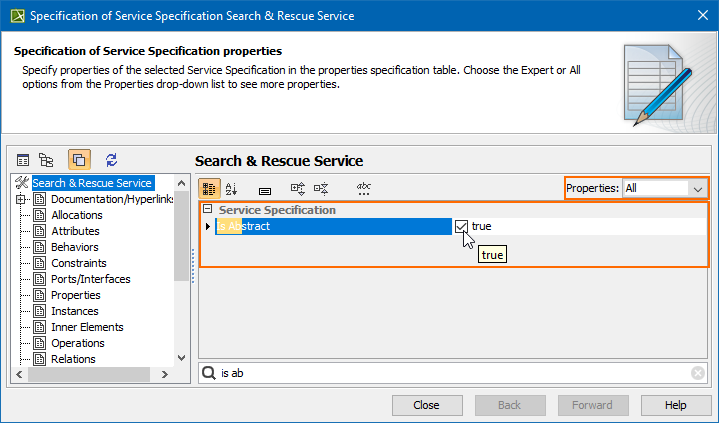The image size is (719, 423).
Task: Click the expand all properties icon
Action: coord(297,188)
